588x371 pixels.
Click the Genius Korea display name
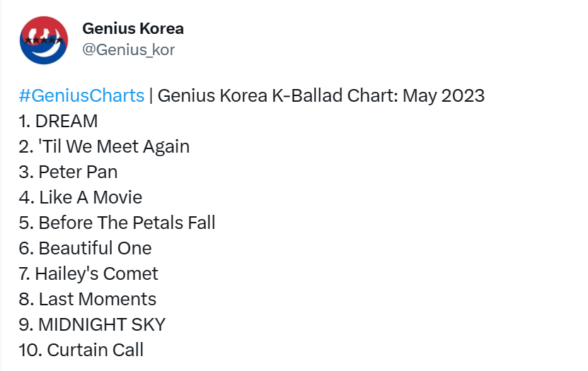pos(133,28)
